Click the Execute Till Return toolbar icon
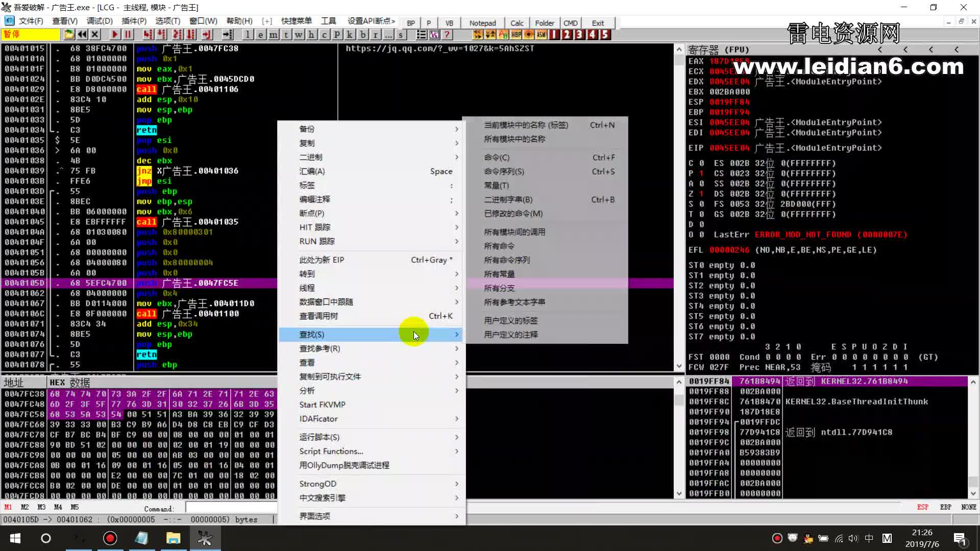Screen dimensions: 980x551 206,34
